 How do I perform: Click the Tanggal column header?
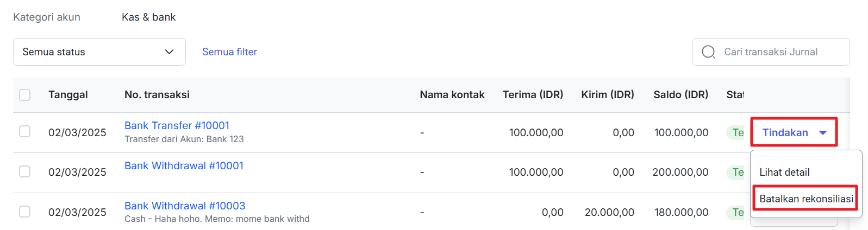click(x=68, y=95)
